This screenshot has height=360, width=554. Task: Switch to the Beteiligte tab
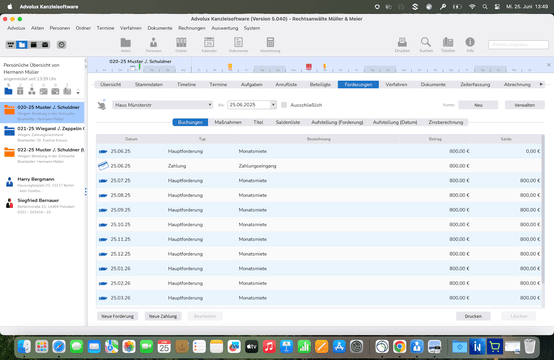coord(320,84)
